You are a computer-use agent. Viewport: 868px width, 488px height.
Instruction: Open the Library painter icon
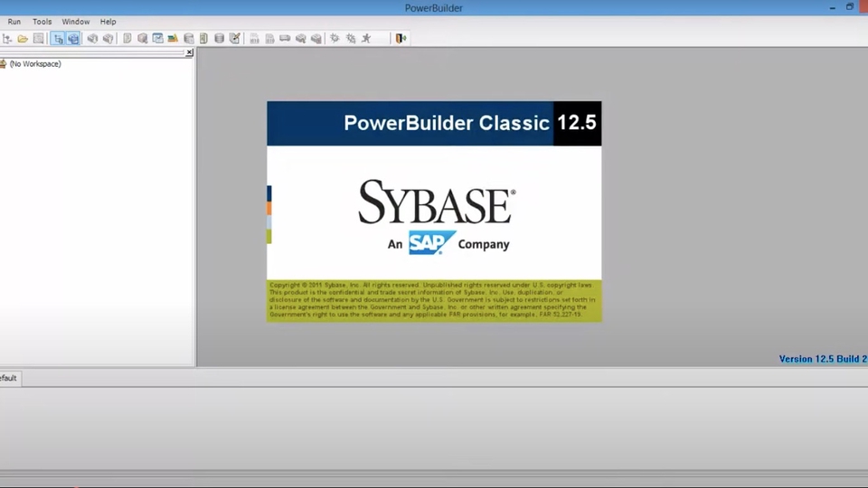tap(173, 39)
